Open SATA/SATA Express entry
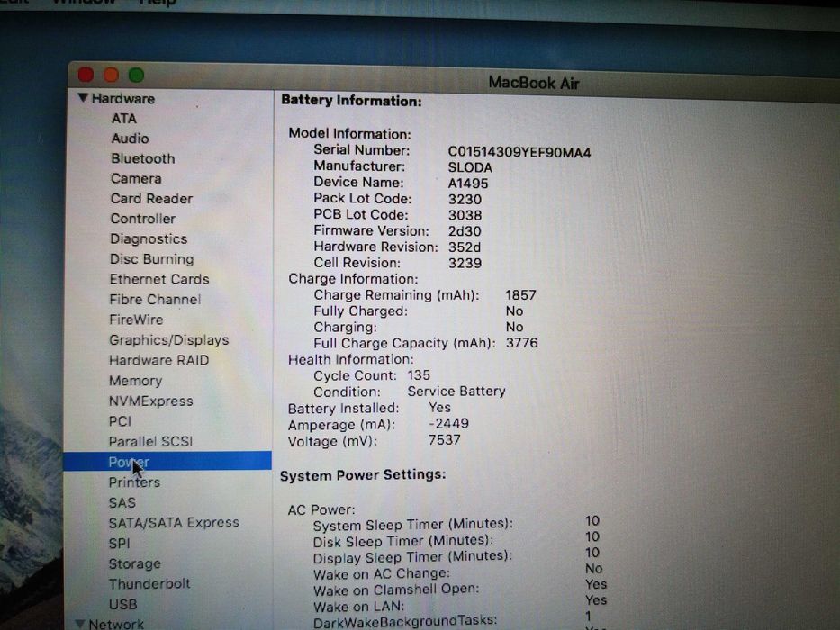Screen dimensions: 840x630 174,523
